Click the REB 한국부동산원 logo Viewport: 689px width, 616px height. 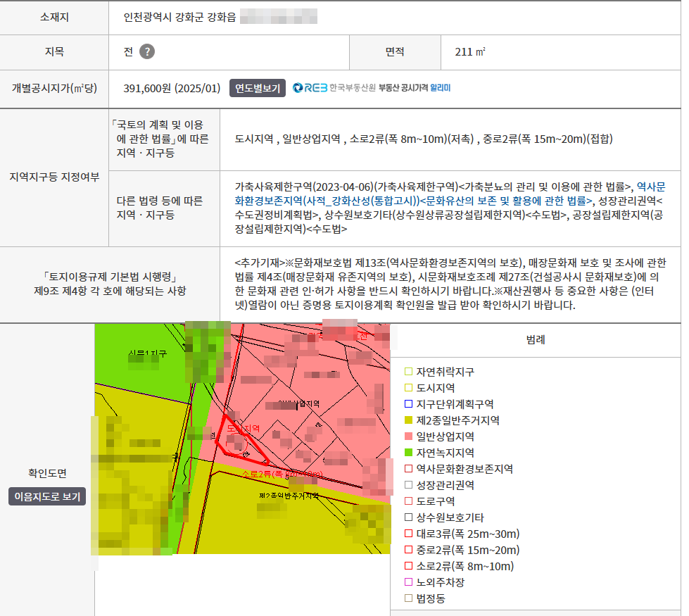pos(334,88)
